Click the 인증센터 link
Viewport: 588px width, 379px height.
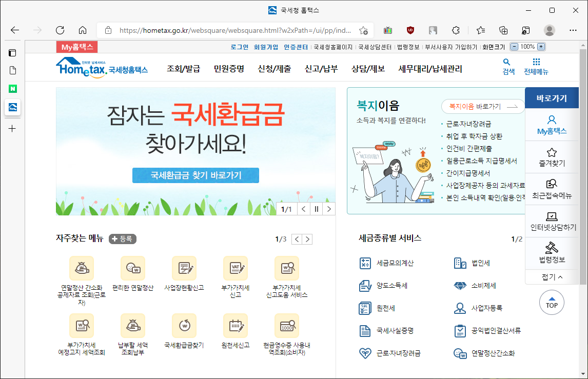coord(296,47)
